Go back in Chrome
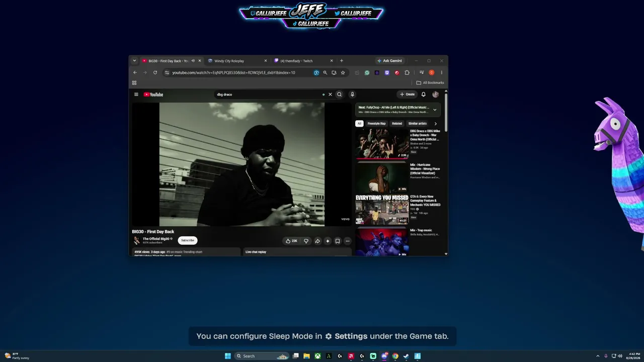644x362 pixels. click(135, 72)
